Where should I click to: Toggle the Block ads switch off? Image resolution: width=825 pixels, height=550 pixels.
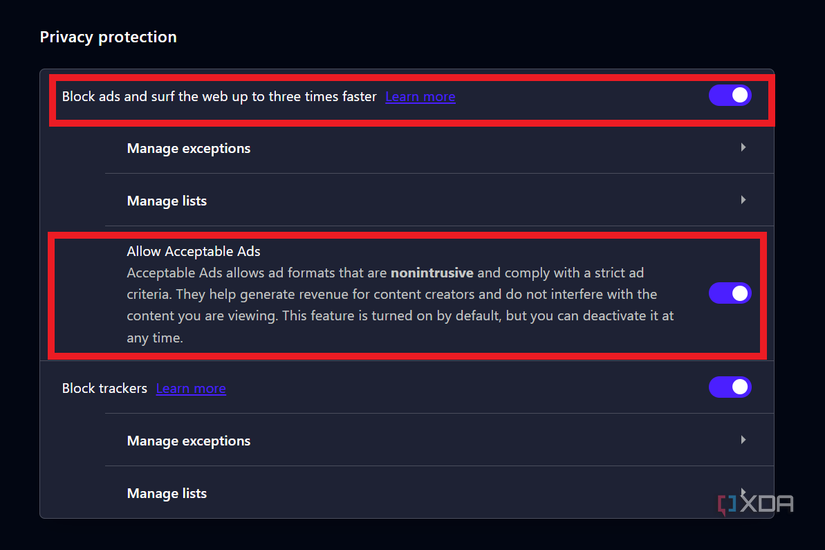coord(730,96)
